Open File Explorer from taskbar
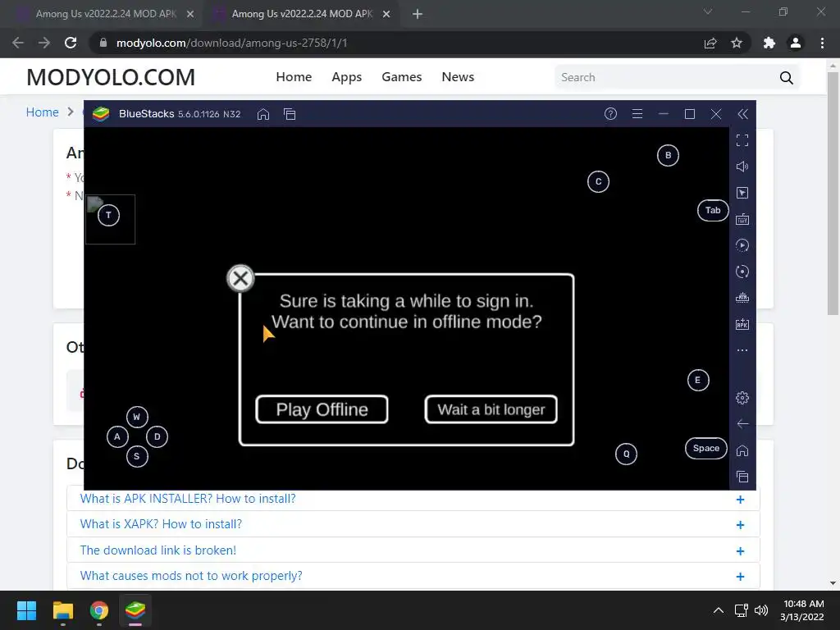The image size is (840, 630). click(x=62, y=610)
